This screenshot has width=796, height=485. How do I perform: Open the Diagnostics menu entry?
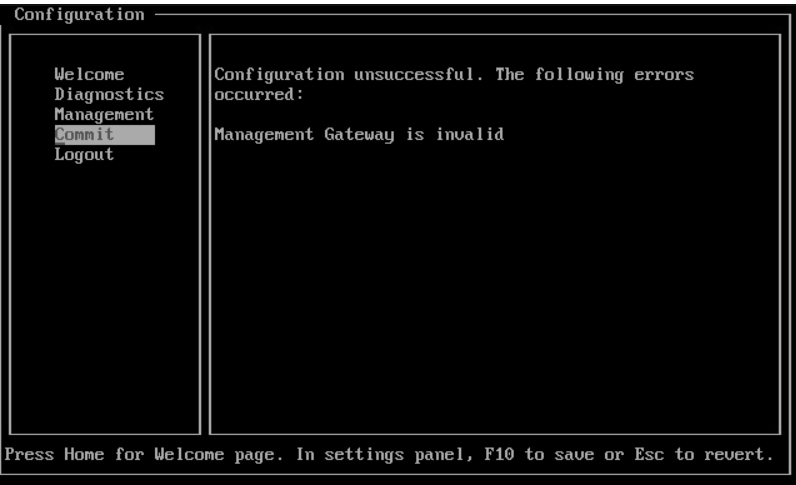tap(109, 94)
